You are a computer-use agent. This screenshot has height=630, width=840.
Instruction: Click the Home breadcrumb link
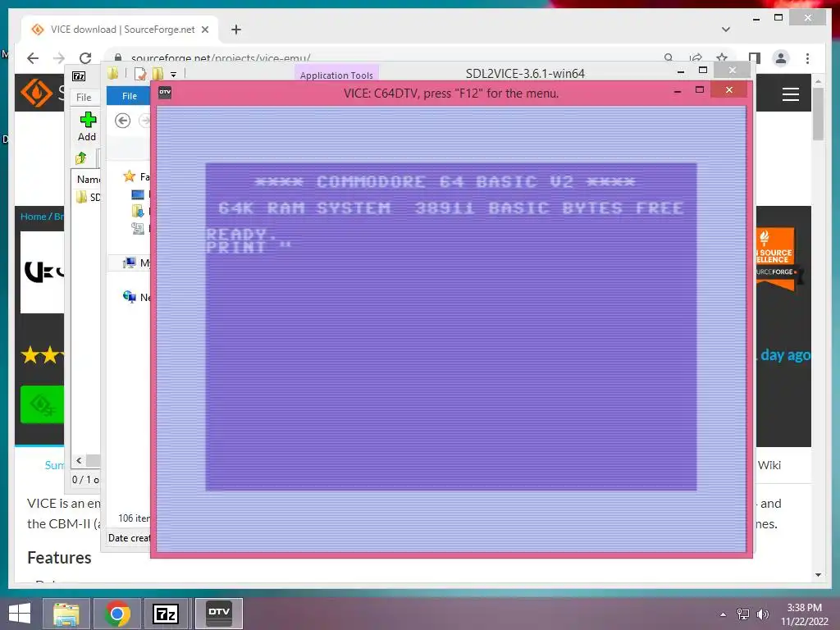33,217
